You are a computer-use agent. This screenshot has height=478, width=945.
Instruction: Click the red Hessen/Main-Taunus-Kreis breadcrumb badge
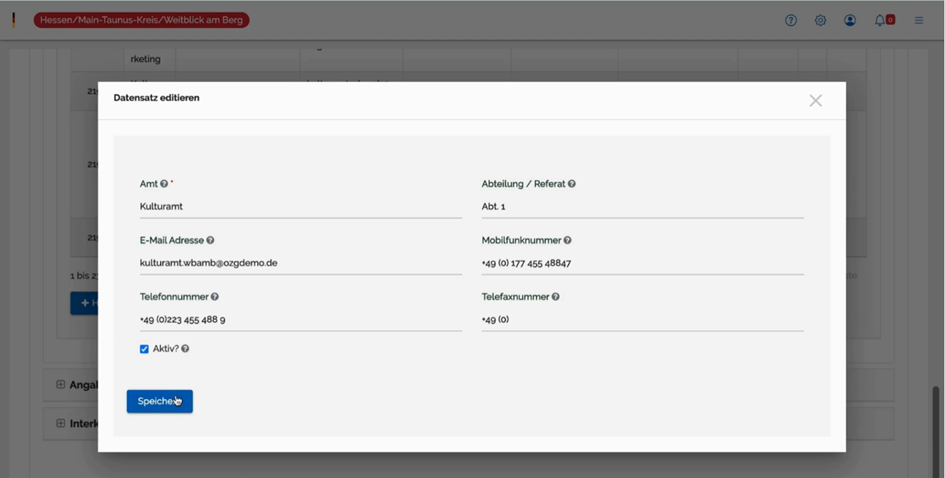(141, 20)
